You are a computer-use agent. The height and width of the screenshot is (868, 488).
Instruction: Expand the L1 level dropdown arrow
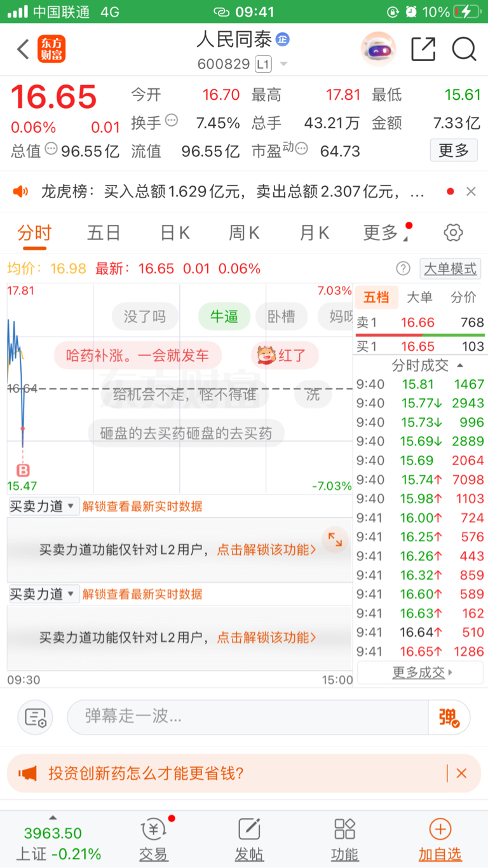point(283,64)
